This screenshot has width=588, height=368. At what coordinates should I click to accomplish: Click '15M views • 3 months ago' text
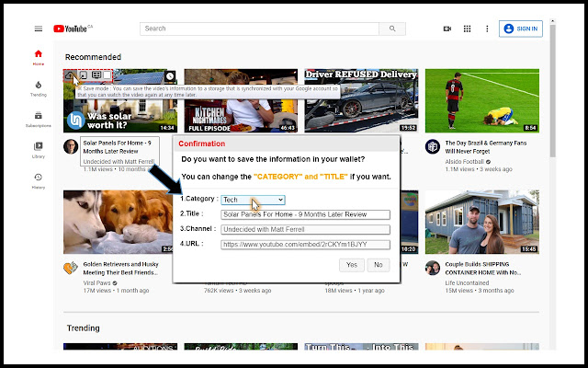pos(480,291)
